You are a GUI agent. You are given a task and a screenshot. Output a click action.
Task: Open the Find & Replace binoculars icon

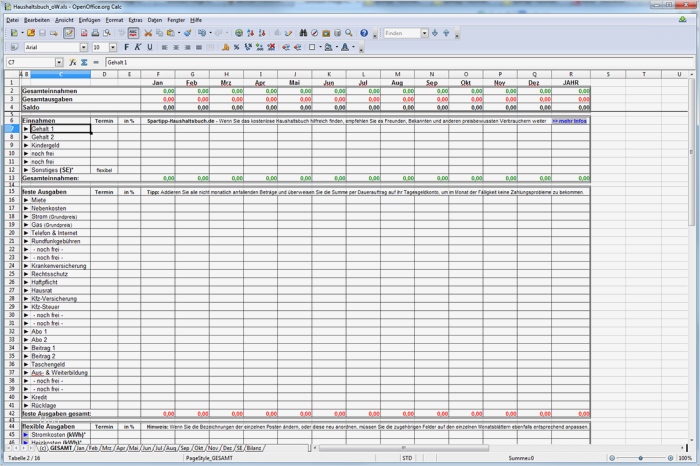point(303,33)
